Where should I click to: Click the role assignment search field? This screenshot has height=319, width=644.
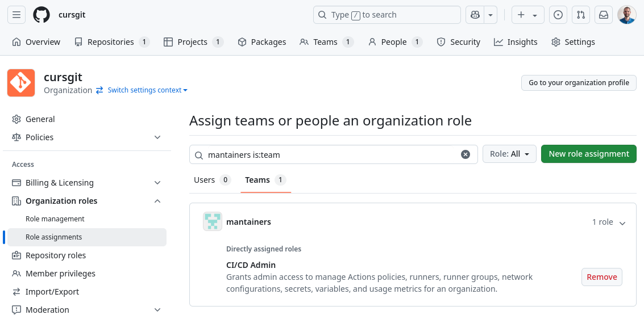(333, 154)
